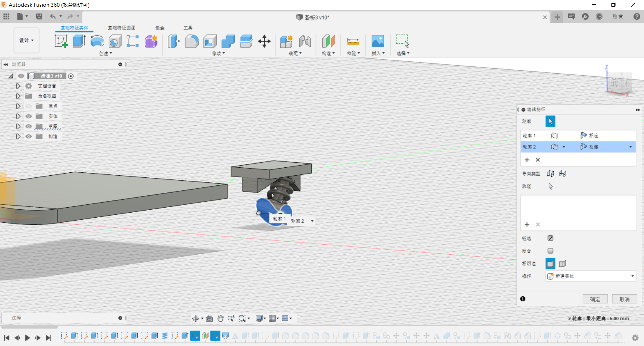Select the Fillet tool
Screen dimensions: 644x346
click(x=192, y=41)
